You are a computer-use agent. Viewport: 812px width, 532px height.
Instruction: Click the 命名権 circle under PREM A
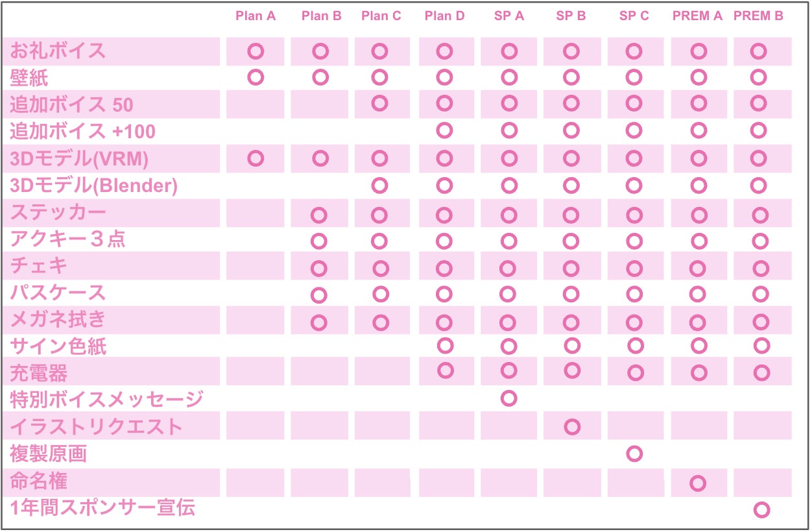coord(698,483)
